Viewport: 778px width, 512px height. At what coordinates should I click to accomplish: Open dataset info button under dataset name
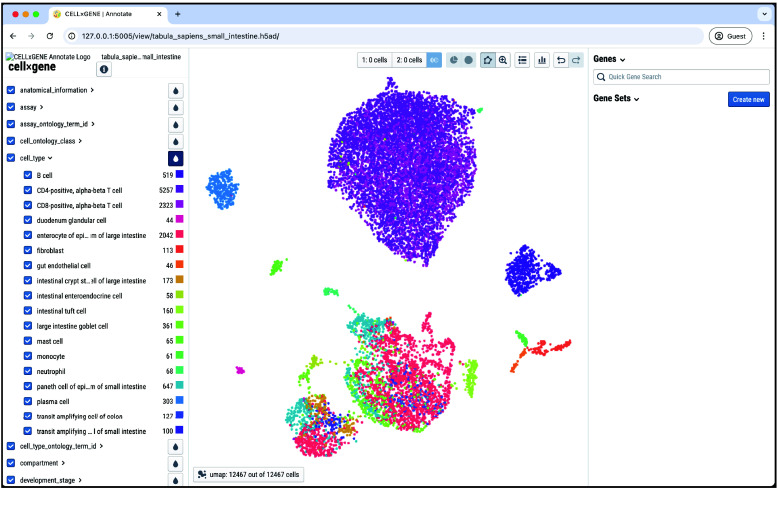pos(103,70)
